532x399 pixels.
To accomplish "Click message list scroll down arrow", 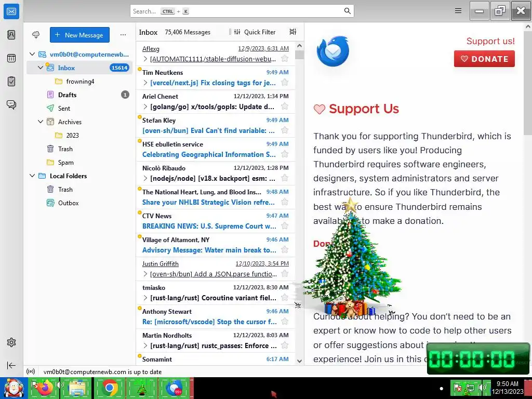I will tap(299, 361).
